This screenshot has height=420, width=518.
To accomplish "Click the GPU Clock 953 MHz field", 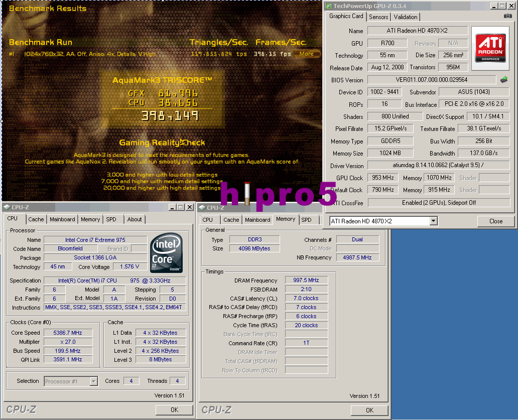I will tap(382, 178).
